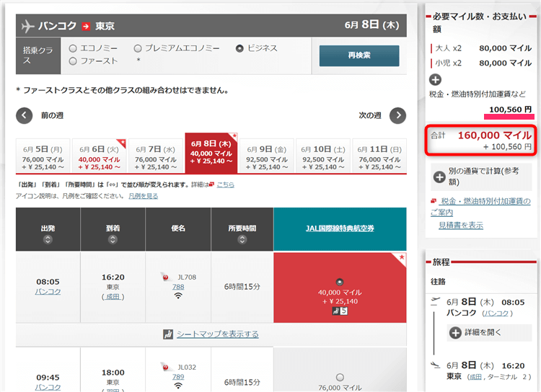The width and height of the screenshot is (541, 392).
Task: Select the プレミアムエコノミー radio button
Action: pyautogui.click(x=138, y=48)
